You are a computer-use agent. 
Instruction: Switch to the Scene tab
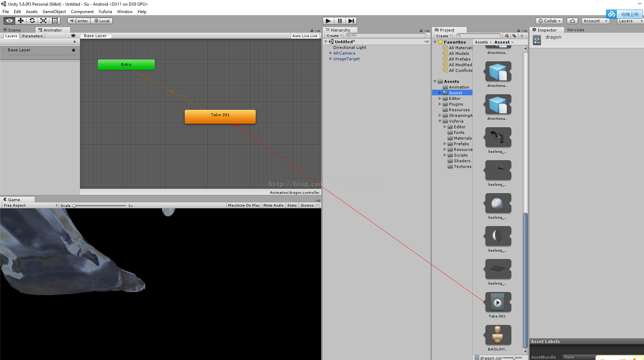(12, 30)
